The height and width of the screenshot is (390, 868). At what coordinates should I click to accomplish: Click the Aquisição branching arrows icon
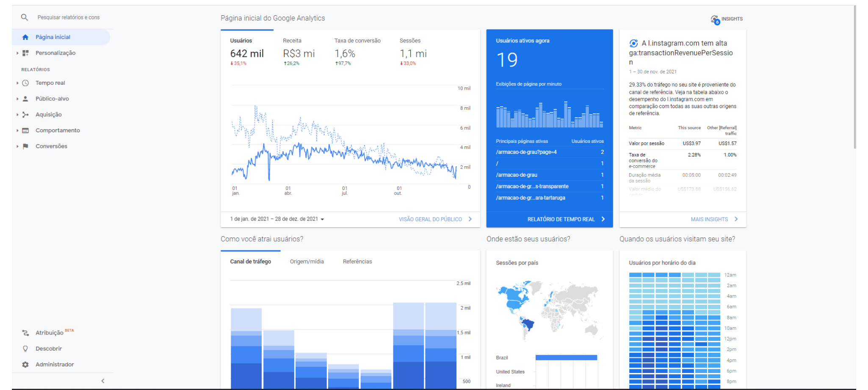click(25, 114)
